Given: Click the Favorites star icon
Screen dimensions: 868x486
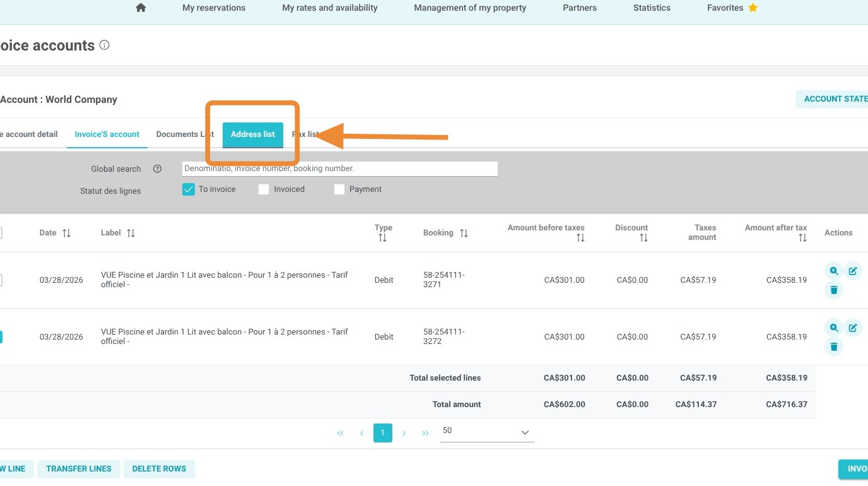Looking at the screenshot, I should click(x=753, y=8).
